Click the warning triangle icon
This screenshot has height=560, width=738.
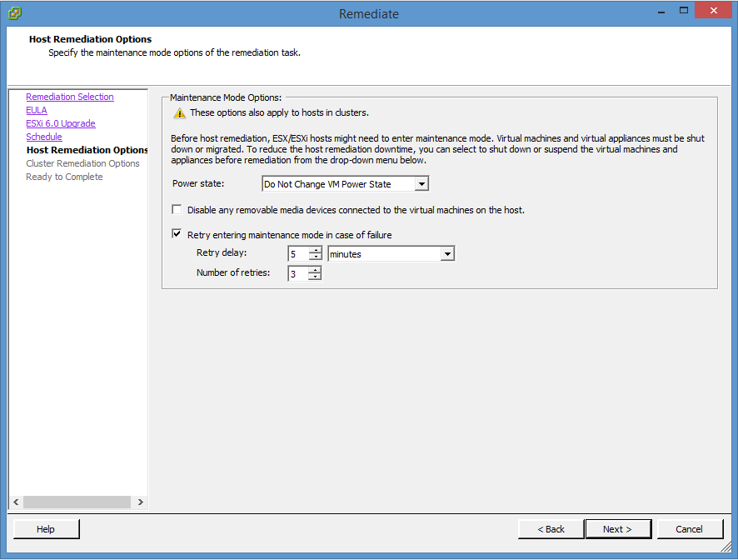click(179, 113)
